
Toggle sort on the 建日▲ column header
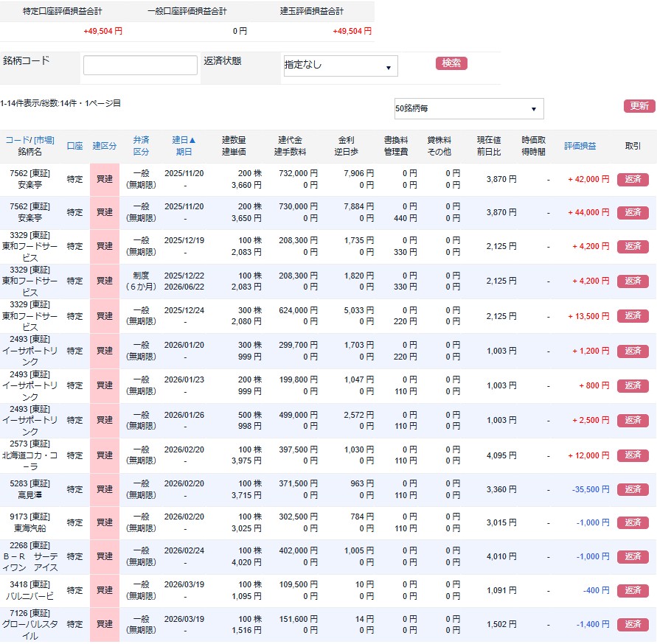click(x=184, y=140)
